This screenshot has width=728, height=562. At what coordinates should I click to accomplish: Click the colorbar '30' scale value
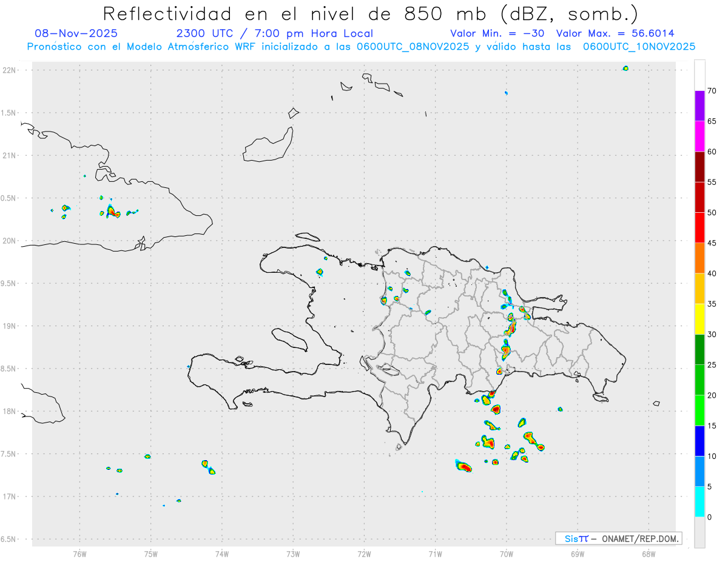[712, 335]
